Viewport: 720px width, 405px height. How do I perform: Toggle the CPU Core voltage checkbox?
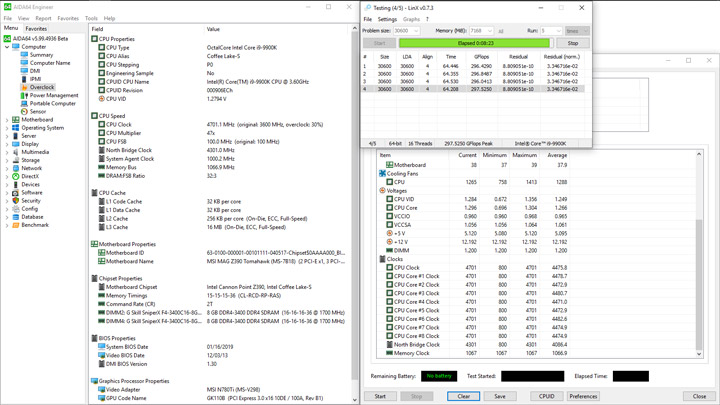[x=389, y=208]
